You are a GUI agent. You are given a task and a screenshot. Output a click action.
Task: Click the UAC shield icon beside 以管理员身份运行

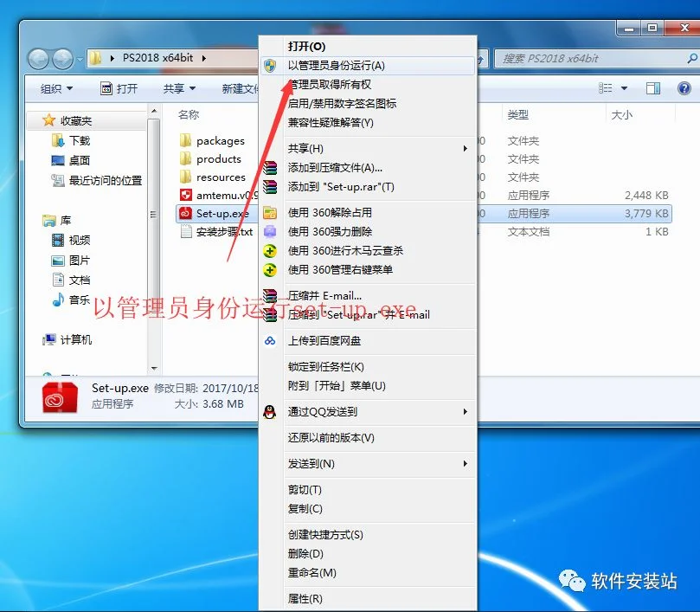(270, 66)
